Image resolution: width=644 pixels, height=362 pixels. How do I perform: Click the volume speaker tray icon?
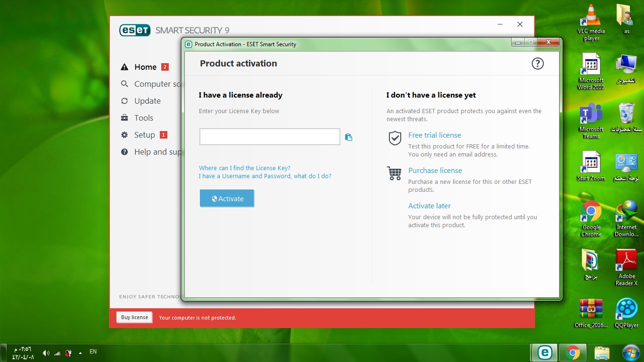(x=46, y=353)
